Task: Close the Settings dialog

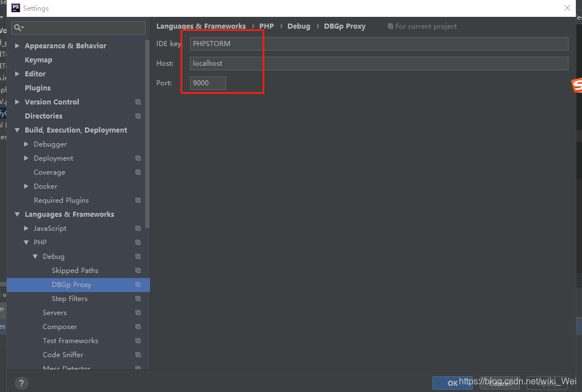Action: point(567,8)
